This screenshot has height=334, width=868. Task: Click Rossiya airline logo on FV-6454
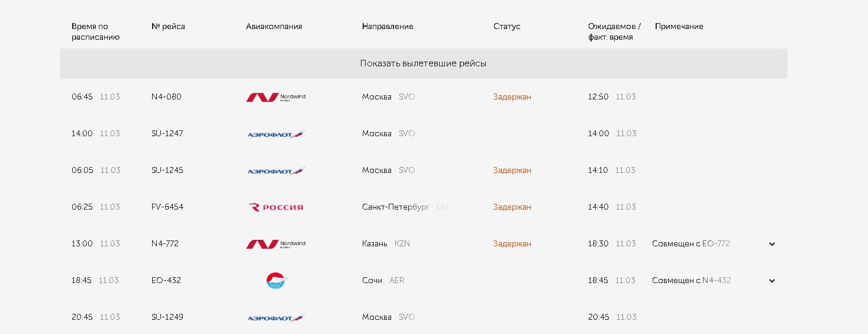click(276, 207)
